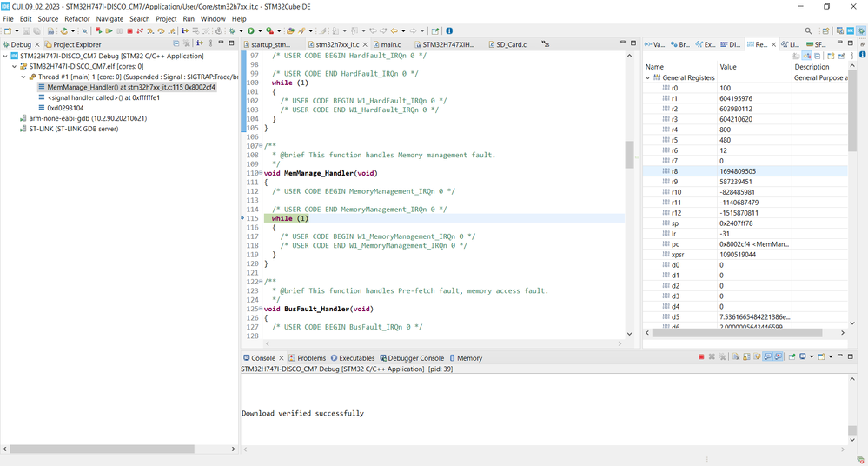
Task: Open the Refactor menu
Action: (x=77, y=18)
